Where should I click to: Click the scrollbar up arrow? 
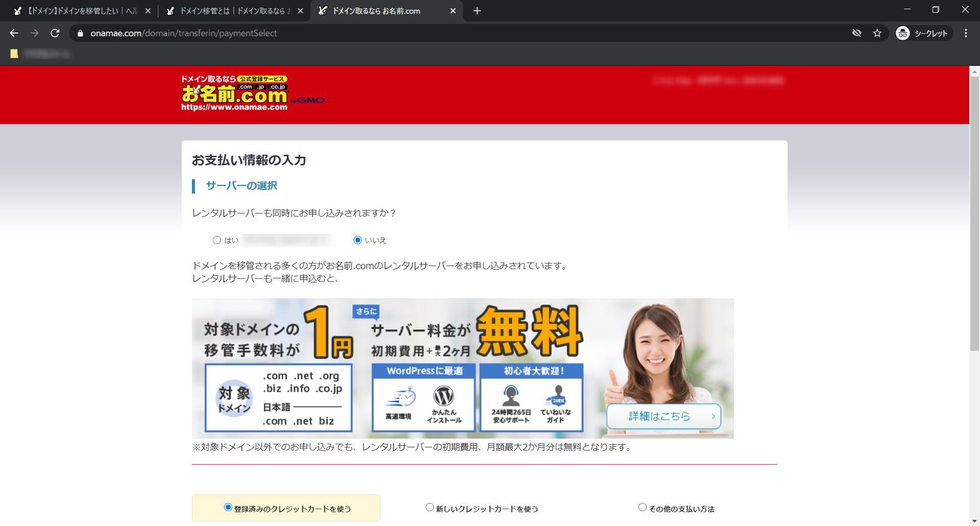[x=974, y=71]
